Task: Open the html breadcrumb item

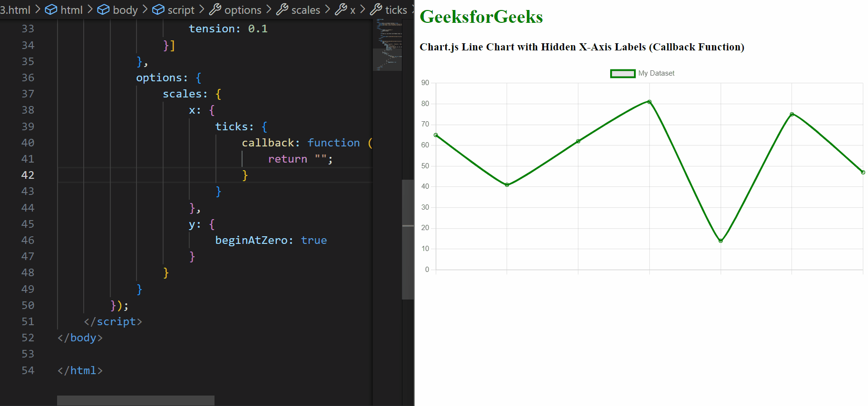Action: [71, 10]
